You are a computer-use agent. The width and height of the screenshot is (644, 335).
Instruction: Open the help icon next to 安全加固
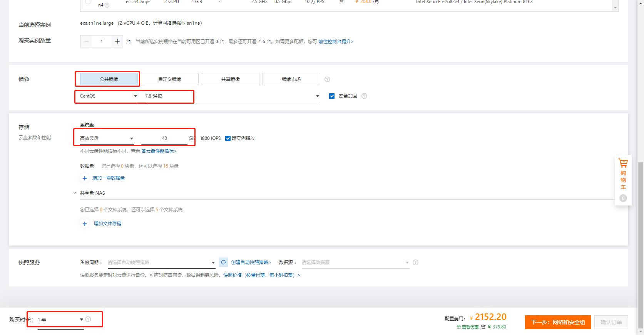coord(364,96)
